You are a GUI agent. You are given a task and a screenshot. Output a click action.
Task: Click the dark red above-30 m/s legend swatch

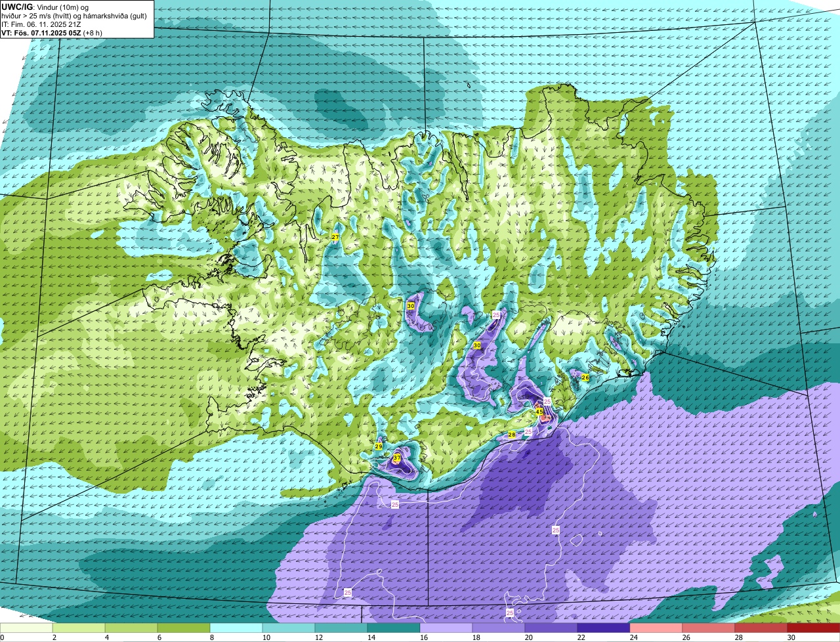pyautogui.click(x=814, y=628)
